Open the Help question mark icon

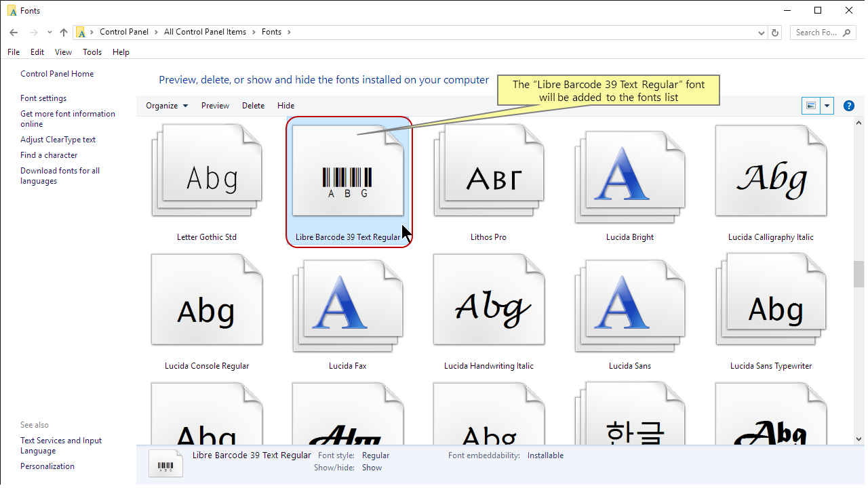(848, 106)
